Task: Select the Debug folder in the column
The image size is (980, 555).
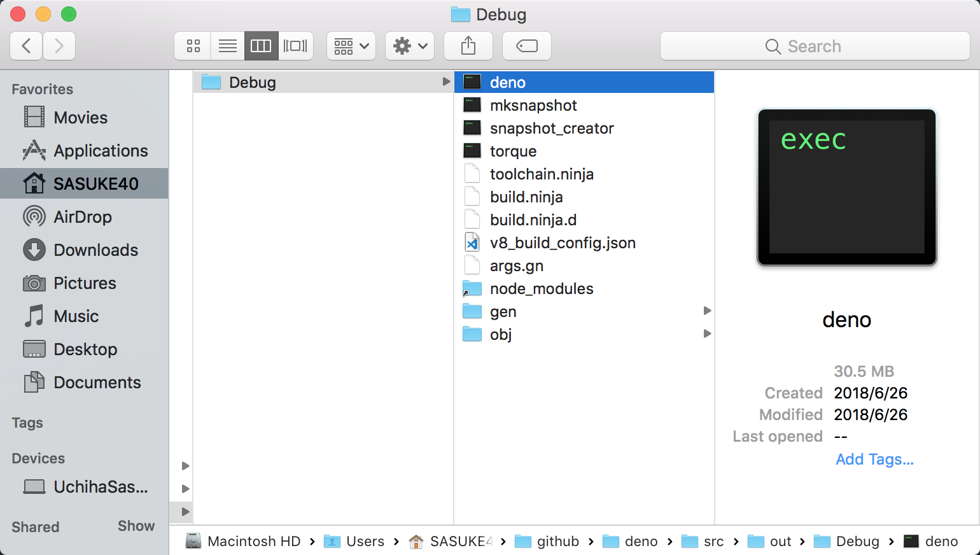Action: pos(323,82)
